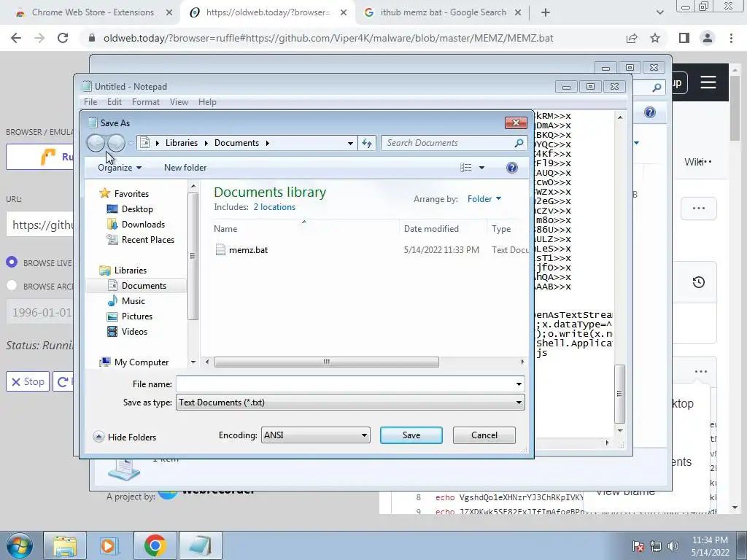The image size is (747, 560).
Task: Switch to Chrome Web Store tab
Action: pyautogui.click(x=93, y=12)
